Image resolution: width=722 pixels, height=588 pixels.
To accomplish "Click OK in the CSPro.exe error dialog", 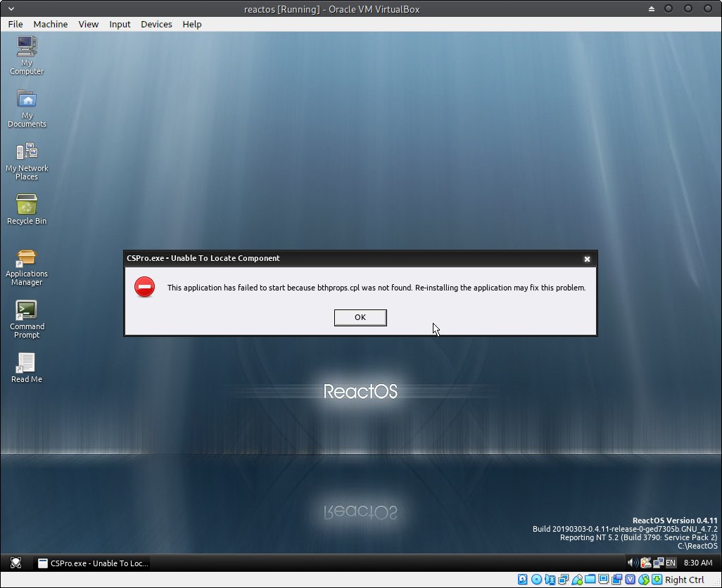I will pyautogui.click(x=360, y=317).
